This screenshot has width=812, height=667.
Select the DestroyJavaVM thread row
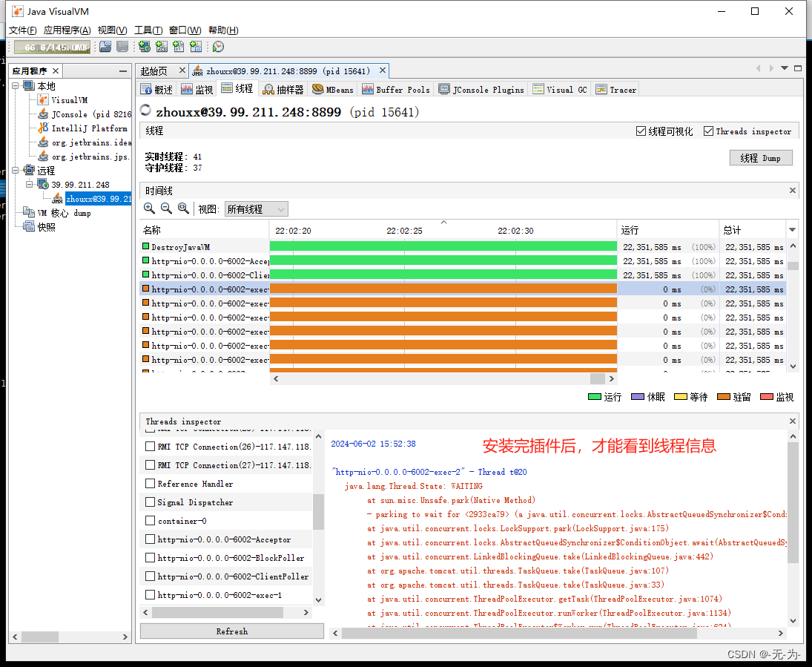pos(463,246)
